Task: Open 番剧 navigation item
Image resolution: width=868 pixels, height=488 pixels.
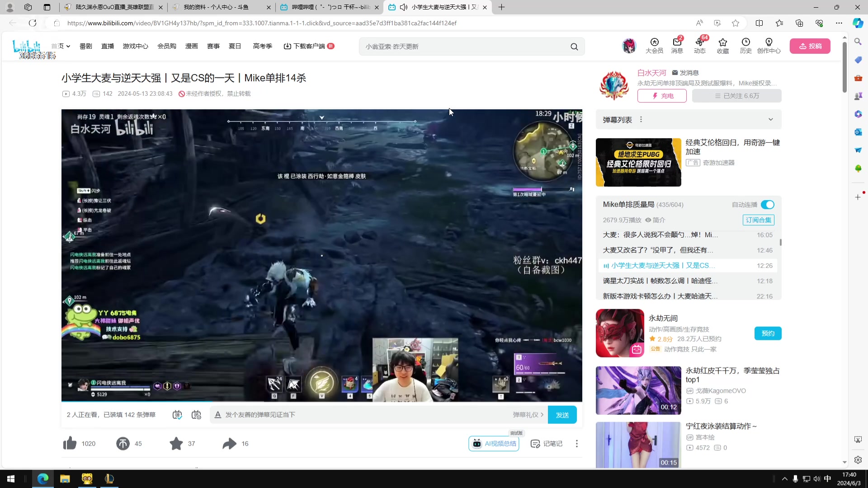Action: coord(86,46)
